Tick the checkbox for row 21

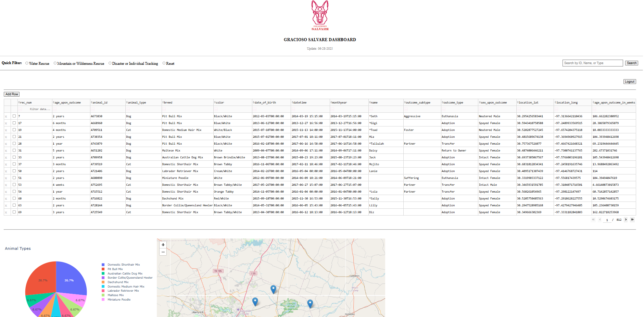(14, 136)
